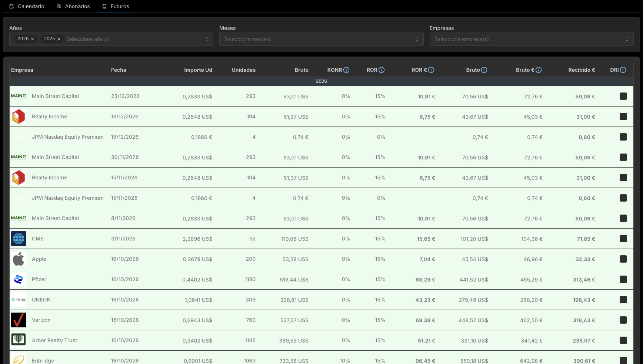Open the Empresas dropdown
The image size is (643, 364).
coord(532,39)
